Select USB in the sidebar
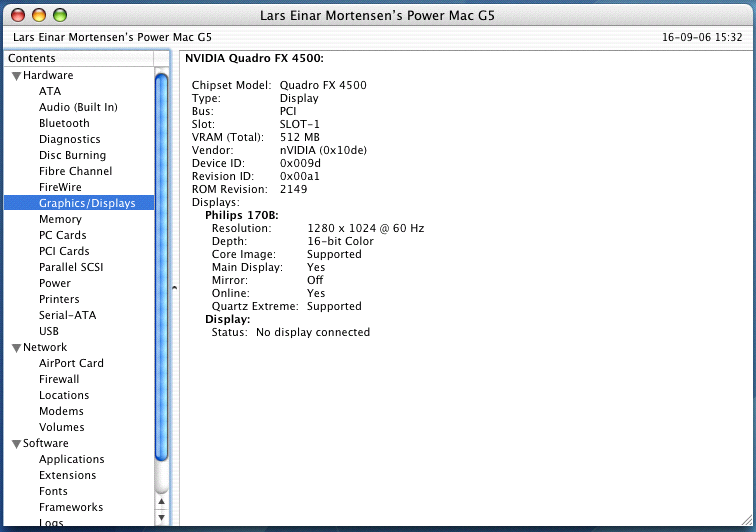Screen dimensions: 756x532 (49, 331)
